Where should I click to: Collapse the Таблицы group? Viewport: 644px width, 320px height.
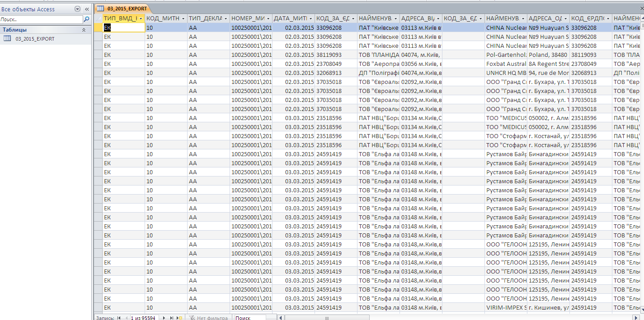pyautogui.click(x=84, y=30)
